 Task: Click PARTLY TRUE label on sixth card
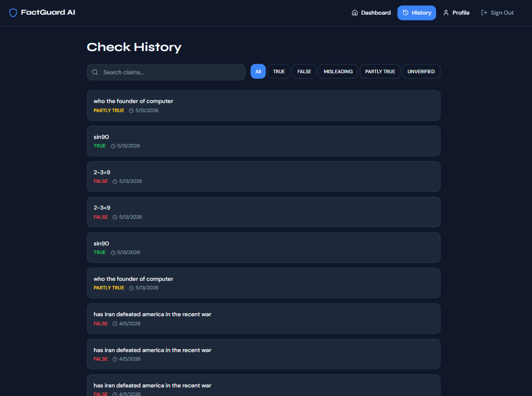click(109, 288)
